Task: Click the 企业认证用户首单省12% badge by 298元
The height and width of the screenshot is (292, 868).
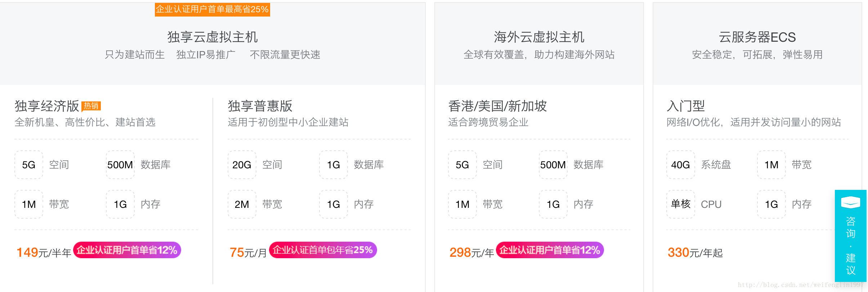Action: [550, 250]
